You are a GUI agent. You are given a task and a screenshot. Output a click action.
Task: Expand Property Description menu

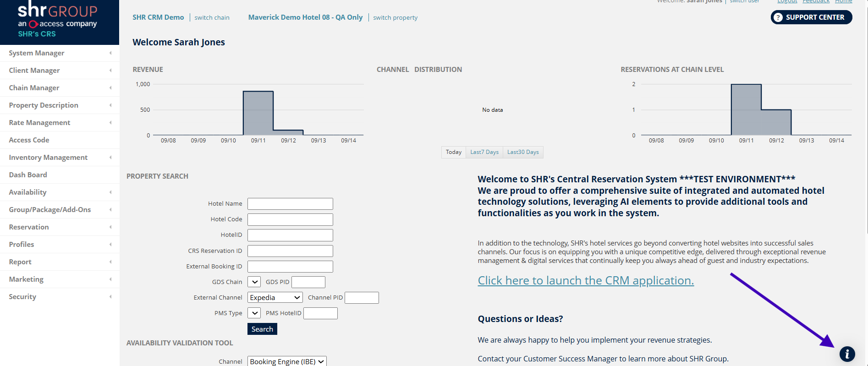pyautogui.click(x=60, y=105)
